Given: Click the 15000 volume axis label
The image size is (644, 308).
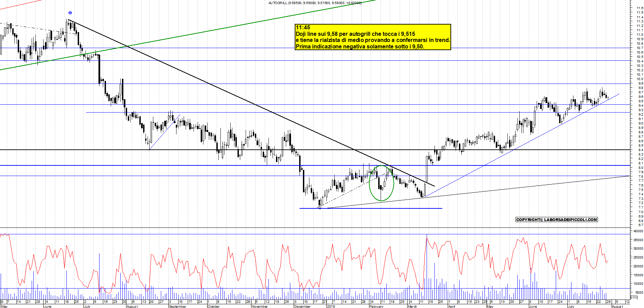Looking at the screenshot, I should point(638,275).
